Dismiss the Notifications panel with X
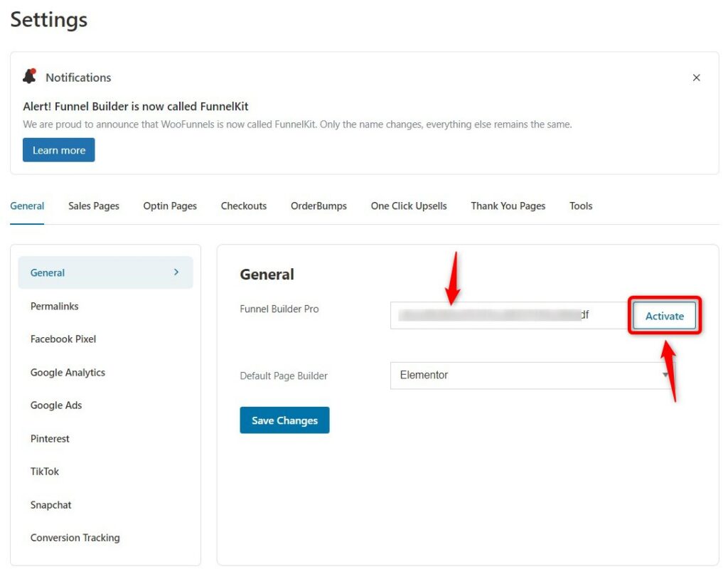The image size is (728, 574). (x=696, y=78)
